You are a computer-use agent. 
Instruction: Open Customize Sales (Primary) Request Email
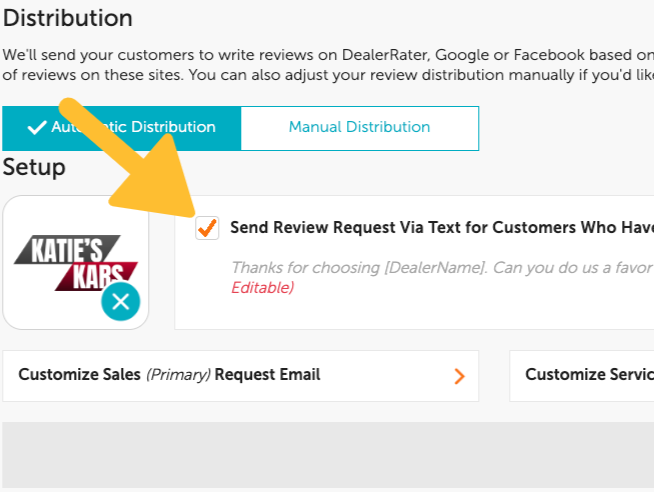point(240,375)
